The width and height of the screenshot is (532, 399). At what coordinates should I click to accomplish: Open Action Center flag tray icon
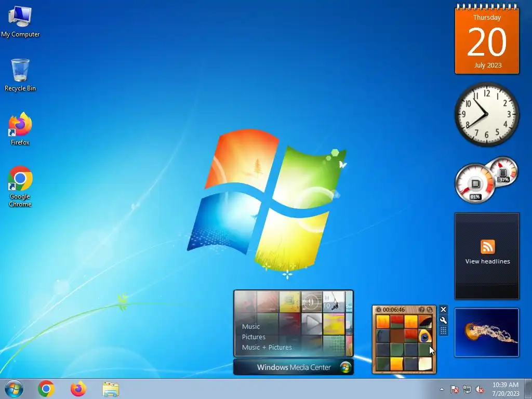pyautogui.click(x=454, y=389)
